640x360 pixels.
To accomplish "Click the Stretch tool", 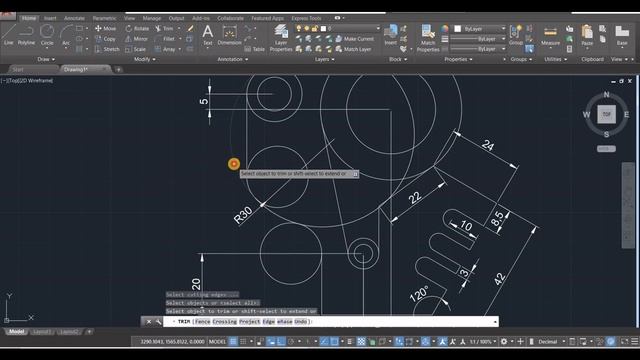I will pyautogui.click(x=107, y=49).
